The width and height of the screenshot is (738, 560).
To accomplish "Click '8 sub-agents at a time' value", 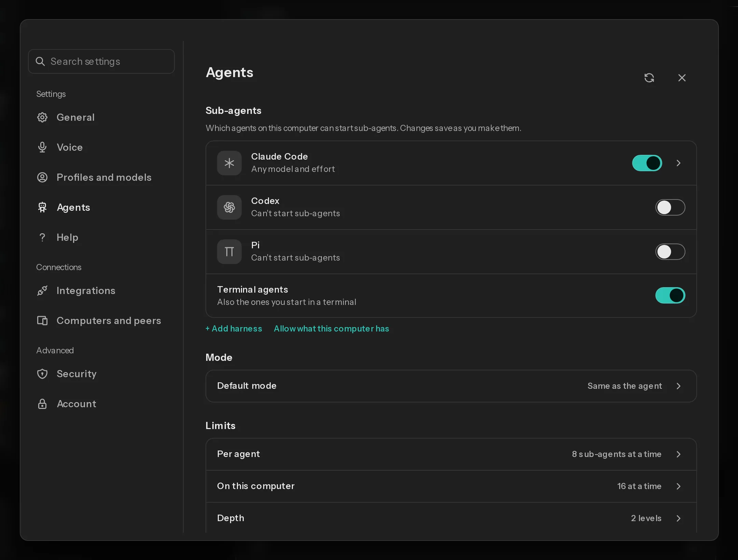I will (617, 454).
